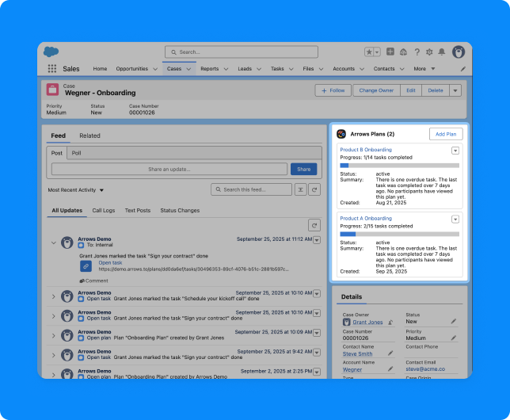Open the Steve Smith contact link
This screenshot has height=420, width=510.
357,354
